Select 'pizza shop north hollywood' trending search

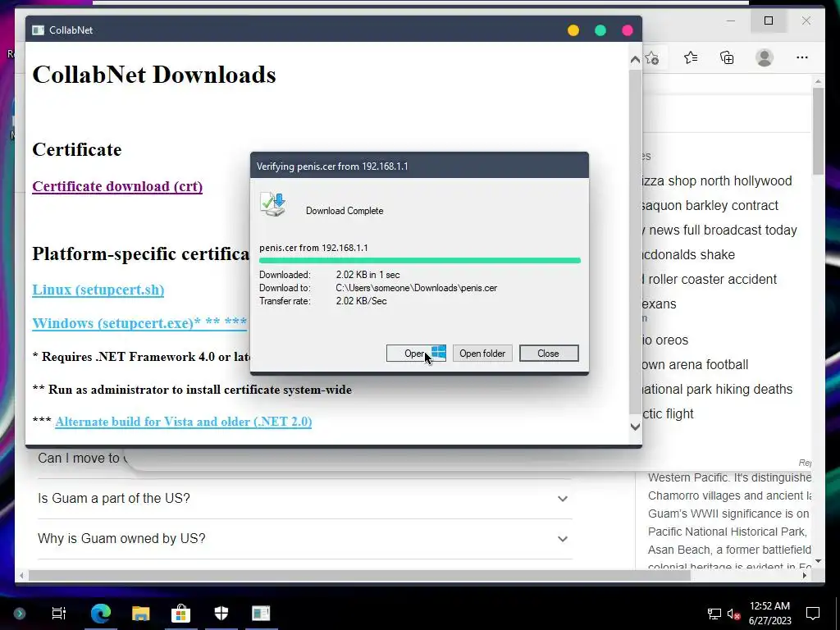point(717,181)
